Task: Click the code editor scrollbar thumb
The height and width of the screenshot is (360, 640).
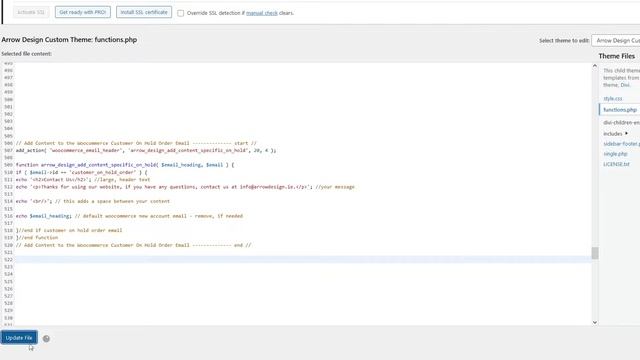Action: coord(595,253)
